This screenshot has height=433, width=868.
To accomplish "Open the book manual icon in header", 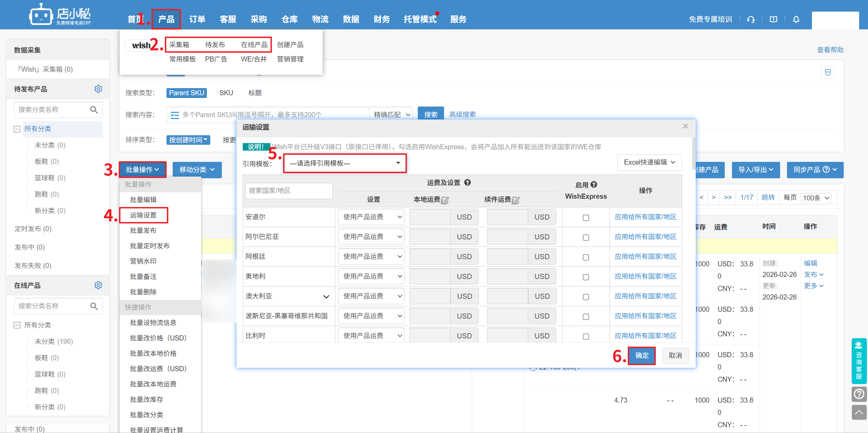I will point(773,19).
